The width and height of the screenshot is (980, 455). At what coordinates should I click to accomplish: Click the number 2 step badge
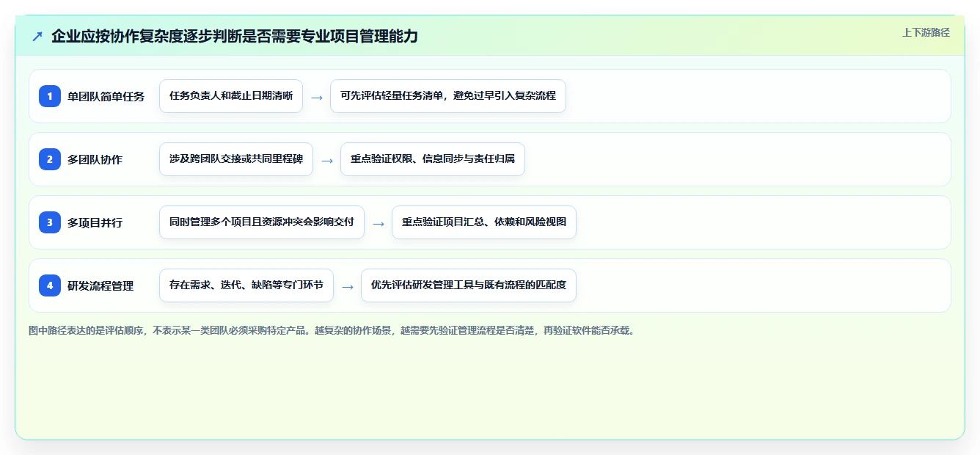[x=50, y=159]
